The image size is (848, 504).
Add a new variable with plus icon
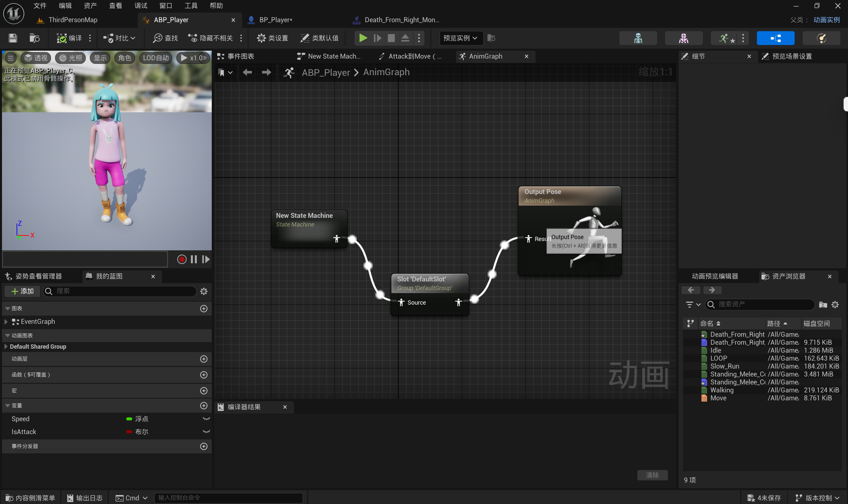click(x=203, y=406)
